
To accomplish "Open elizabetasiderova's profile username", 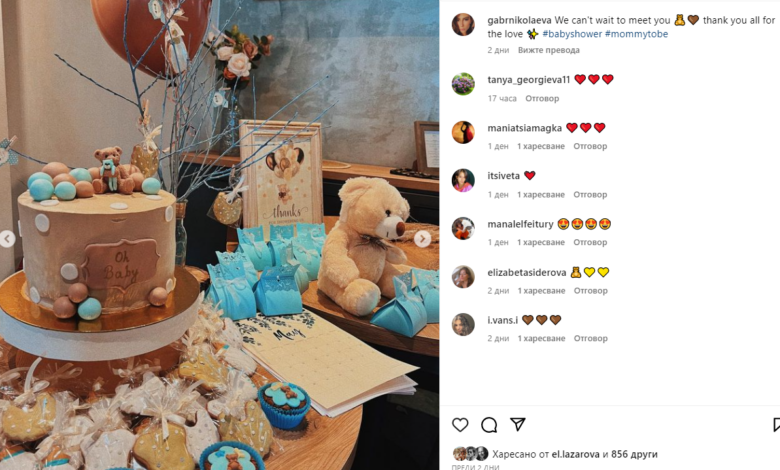I will pyautogui.click(x=527, y=273).
